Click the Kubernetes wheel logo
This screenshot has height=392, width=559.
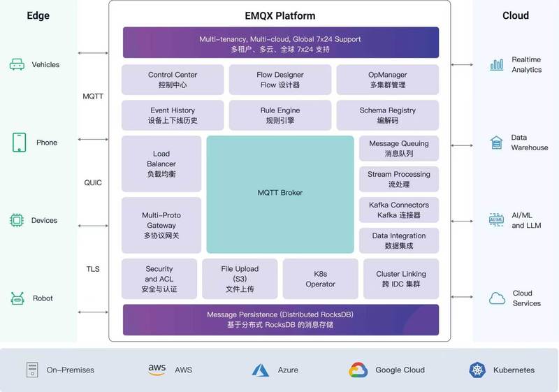point(477,370)
